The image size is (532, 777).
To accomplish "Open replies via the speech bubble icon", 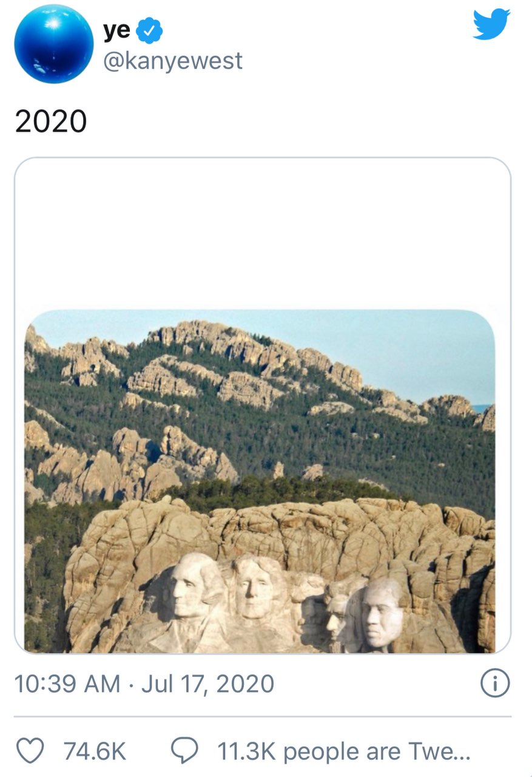I will tap(184, 751).
